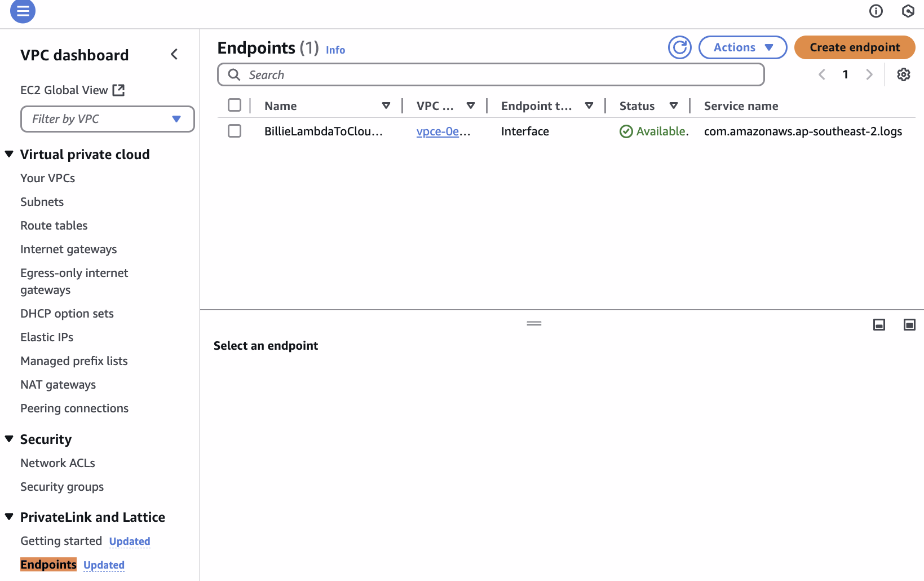The width and height of the screenshot is (924, 581).
Task: Open the Actions dropdown
Action: 743,47
